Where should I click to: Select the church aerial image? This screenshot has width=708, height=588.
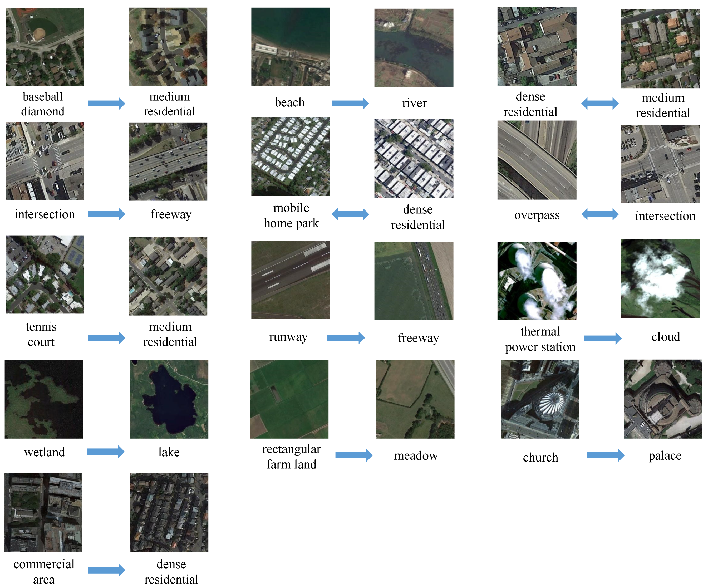click(x=540, y=399)
